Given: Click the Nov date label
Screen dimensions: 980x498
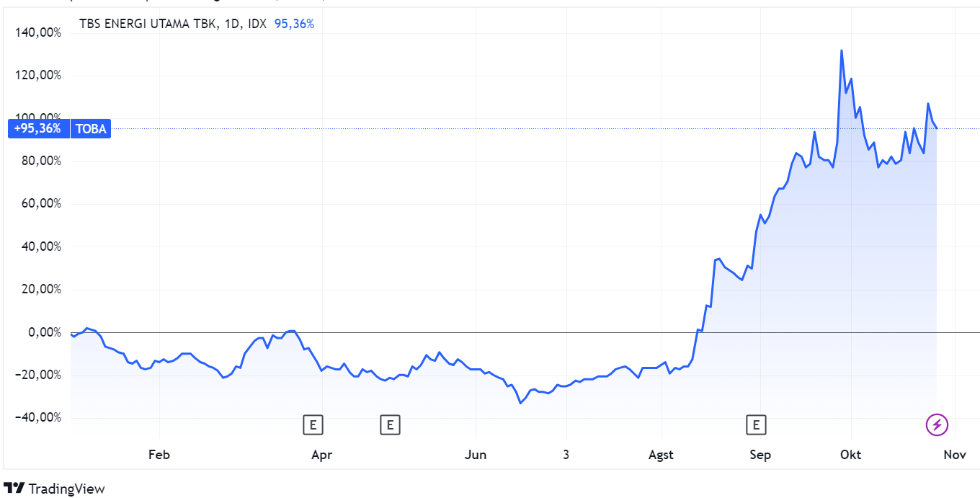Looking at the screenshot, I should [954, 455].
